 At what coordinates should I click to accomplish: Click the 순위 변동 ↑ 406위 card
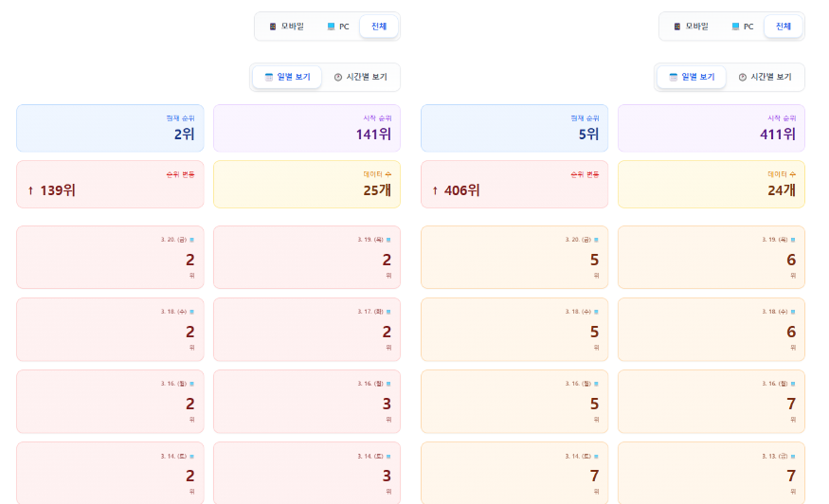click(514, 185)
